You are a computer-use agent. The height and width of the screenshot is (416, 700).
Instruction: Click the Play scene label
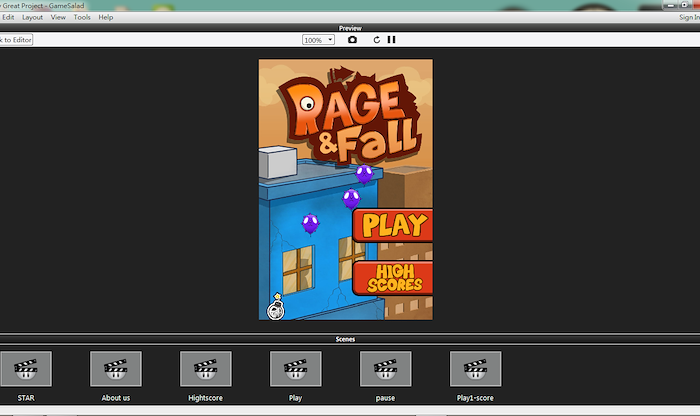pyautogui.click(x=295, y=398)
